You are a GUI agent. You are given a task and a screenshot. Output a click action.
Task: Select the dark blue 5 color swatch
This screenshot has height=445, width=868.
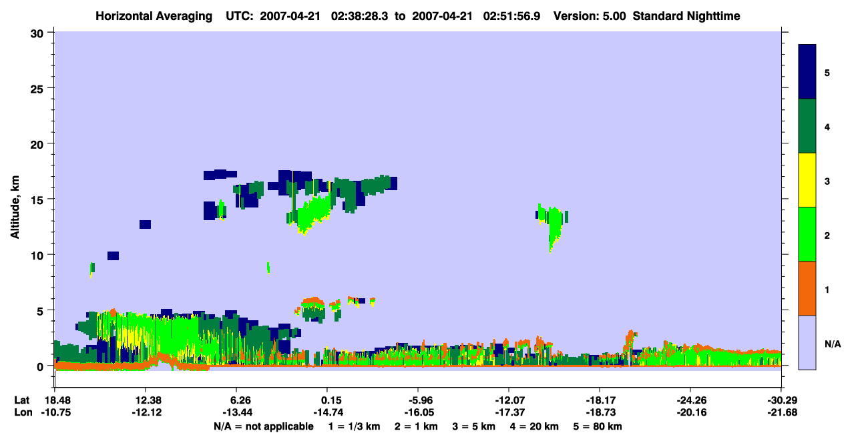pos(807,71)
